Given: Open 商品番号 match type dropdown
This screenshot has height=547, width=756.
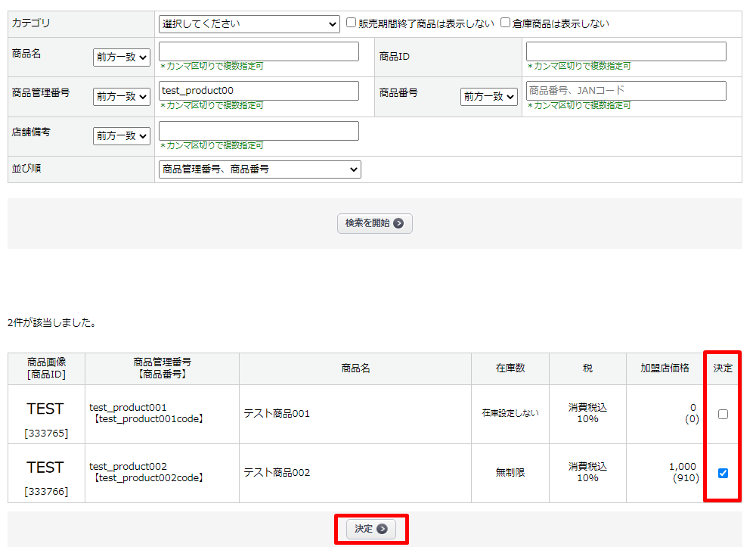Looking at the screenshot, I should [x=489, y=97].
